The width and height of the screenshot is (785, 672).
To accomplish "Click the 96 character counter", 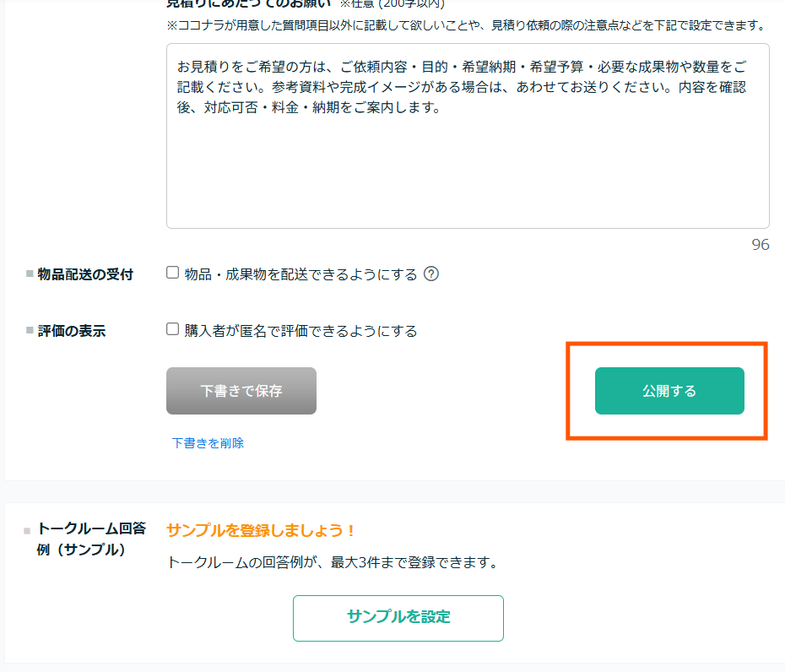I will [760, 244].
